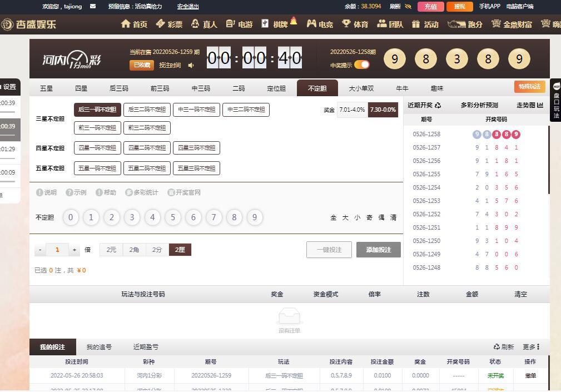The image size is (561, 392).
Task: Open 多彩统计 statistics icon link
Action: pyautogui.click(x=129, y=192)
